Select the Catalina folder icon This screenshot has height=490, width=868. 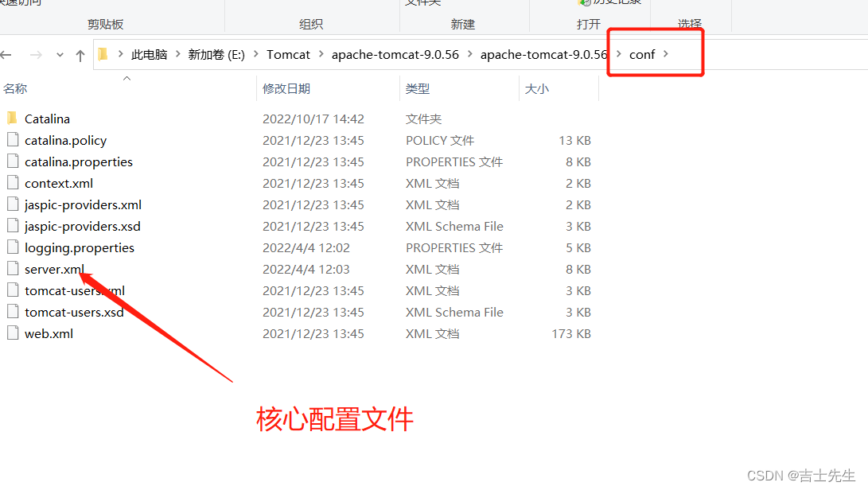point(12,118)
